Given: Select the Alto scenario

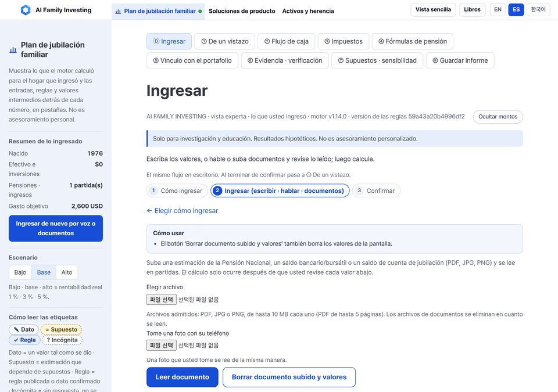Looking at the screenshot, I should coord(66,272).
